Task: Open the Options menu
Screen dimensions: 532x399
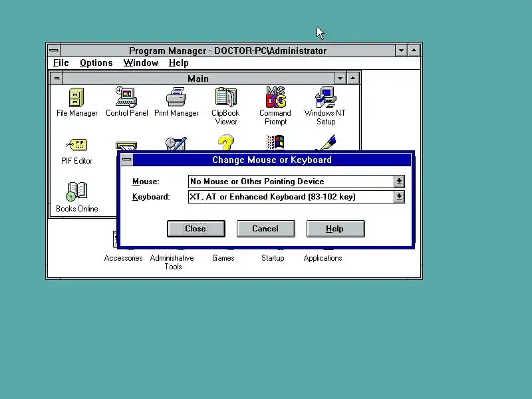Action: pyautogui.click(x=96, y=63)
